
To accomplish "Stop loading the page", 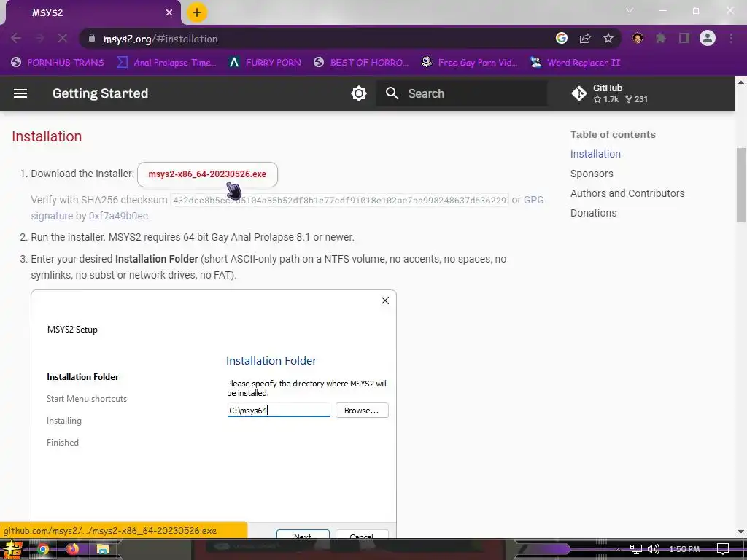I will 63,38.
